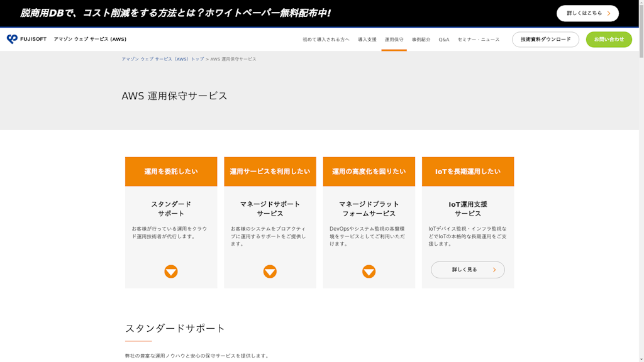Click the アマゾン ウェブ サービス (AWS) トップ breadcrumb

pyautogui.click(x=163, y=59)
